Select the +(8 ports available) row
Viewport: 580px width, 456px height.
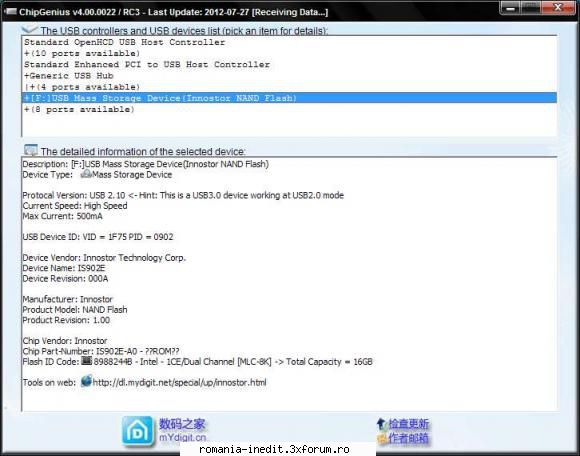click(289, 109)
